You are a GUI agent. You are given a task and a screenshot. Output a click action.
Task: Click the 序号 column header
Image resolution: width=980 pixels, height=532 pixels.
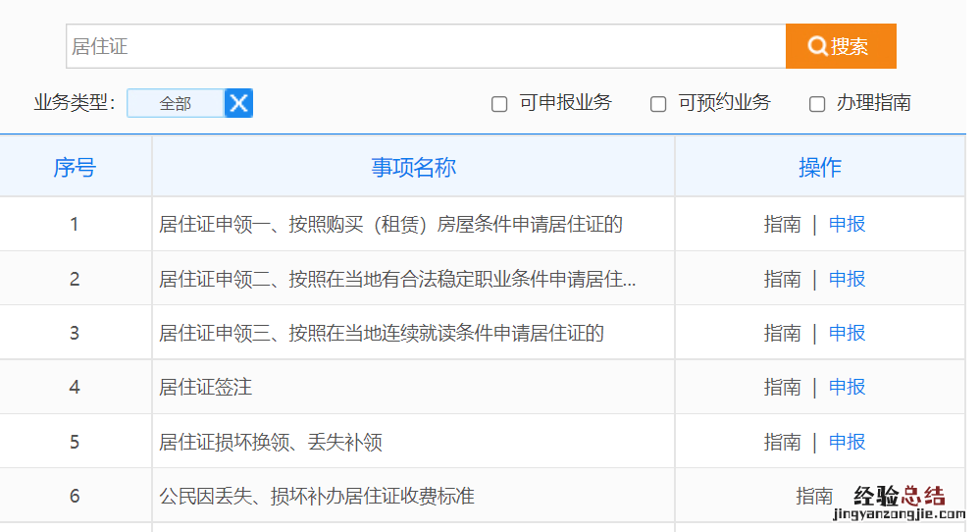75,168
